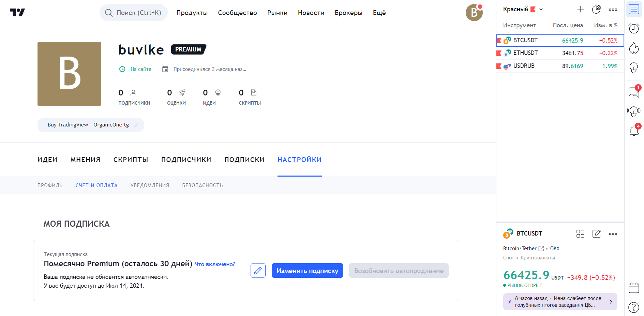
Task: Open the БЕЗОПАСНОСТЬ subtab
Action: coord(203,185)
